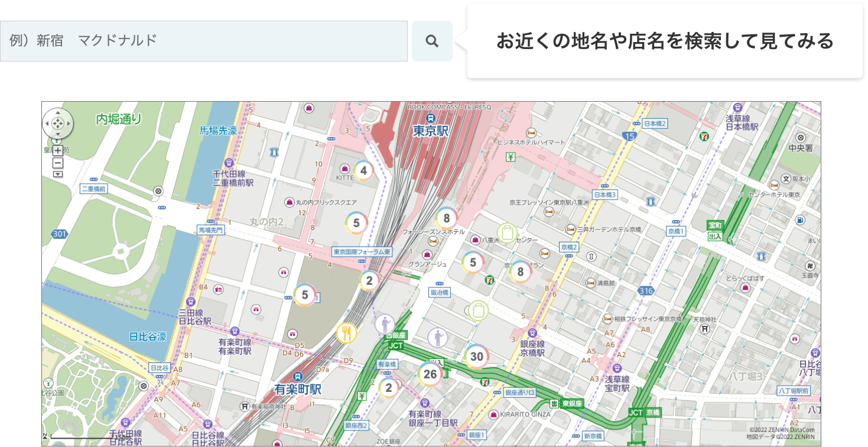The width and height of the screenshot is (868, 447).
Task: Open cluster 5 right of グランアージュ
Action: tap(473, 262)
